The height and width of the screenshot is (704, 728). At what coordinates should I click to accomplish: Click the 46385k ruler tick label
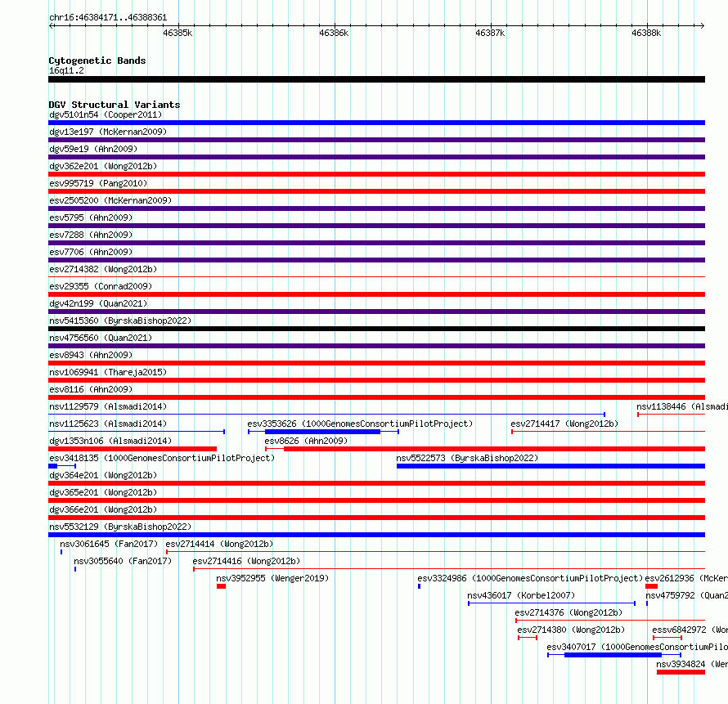[178, 33]
